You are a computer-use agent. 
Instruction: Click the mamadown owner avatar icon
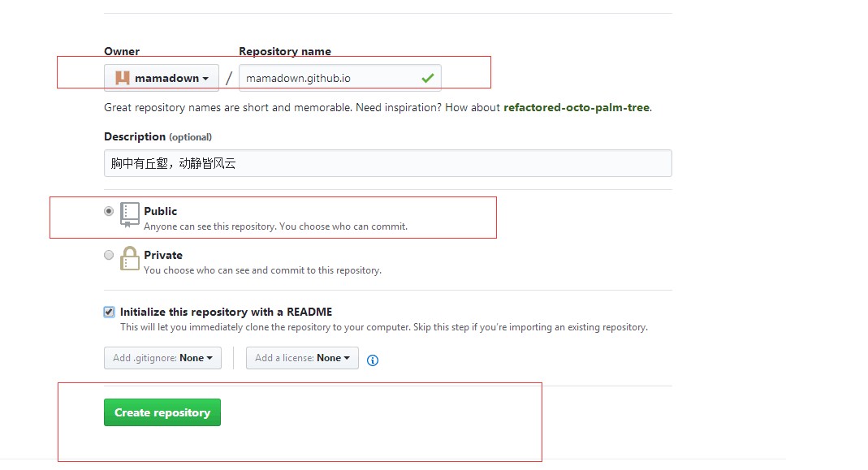point(123,78)
